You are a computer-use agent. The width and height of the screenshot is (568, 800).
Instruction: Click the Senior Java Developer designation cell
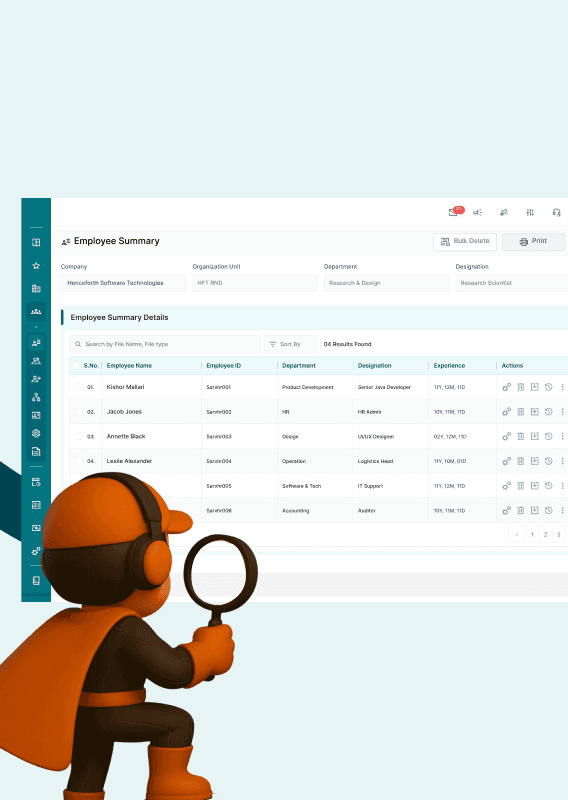point(384,387)
